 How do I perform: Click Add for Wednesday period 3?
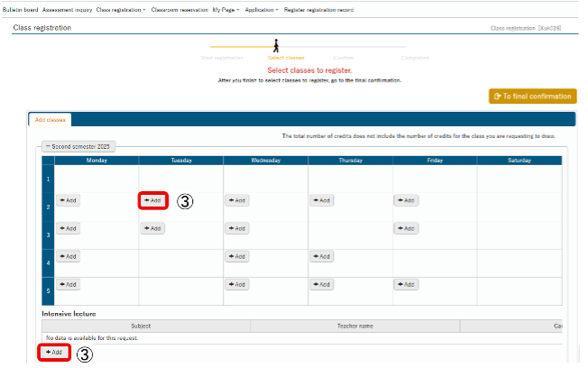click(x=236, y=228)
